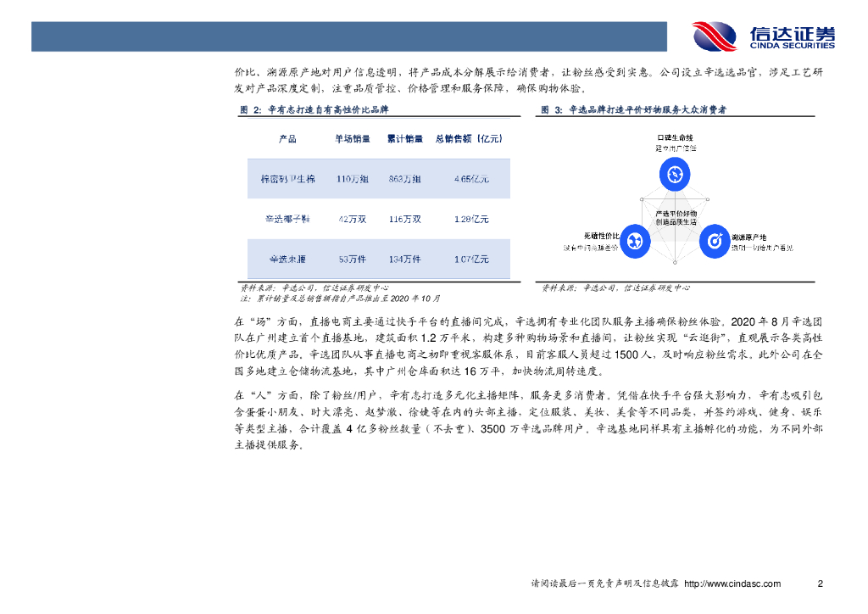The height and width of the screenshot is (614, 868).
Task: Click the '创造品质生活' center diagram text
Action: click(676, 222)
